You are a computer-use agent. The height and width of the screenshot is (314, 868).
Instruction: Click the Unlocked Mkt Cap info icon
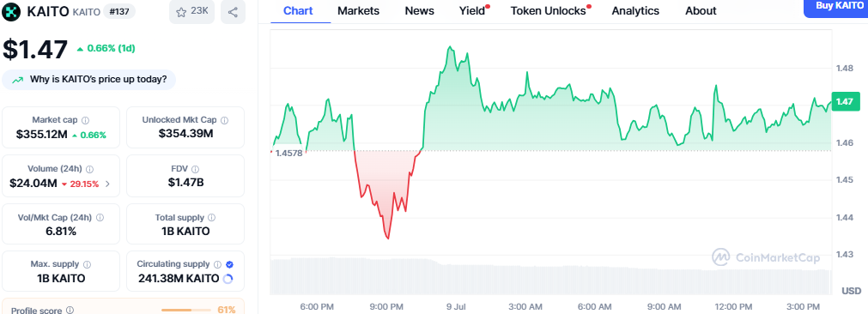tap(224, 120)
